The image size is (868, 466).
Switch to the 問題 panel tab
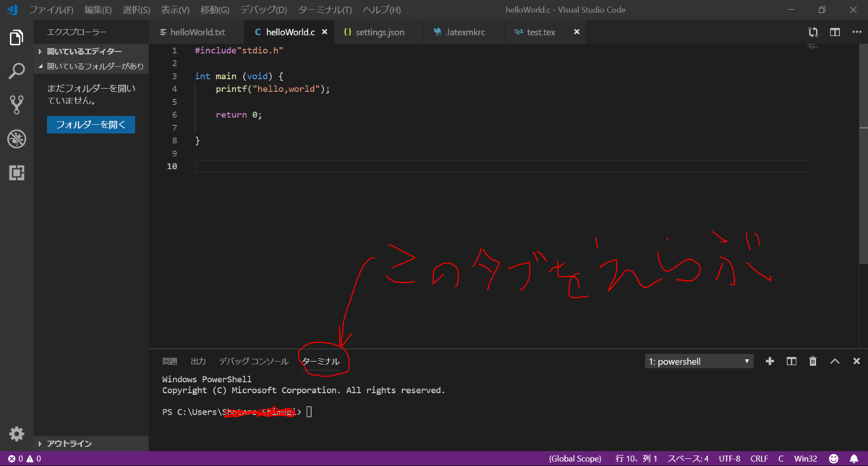coord(169,361)
